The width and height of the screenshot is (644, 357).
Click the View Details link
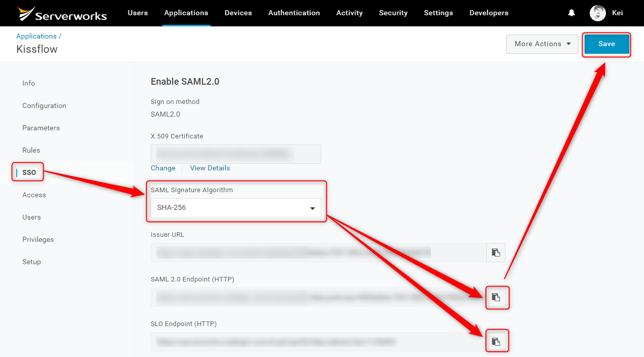click(x=210, y=168)
